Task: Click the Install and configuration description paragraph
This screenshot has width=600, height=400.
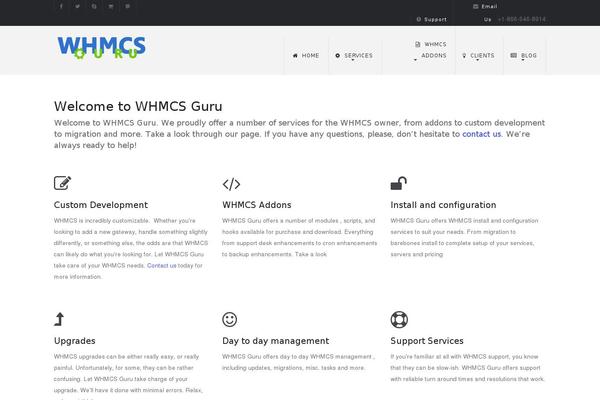Action: [x=465, y=237]
